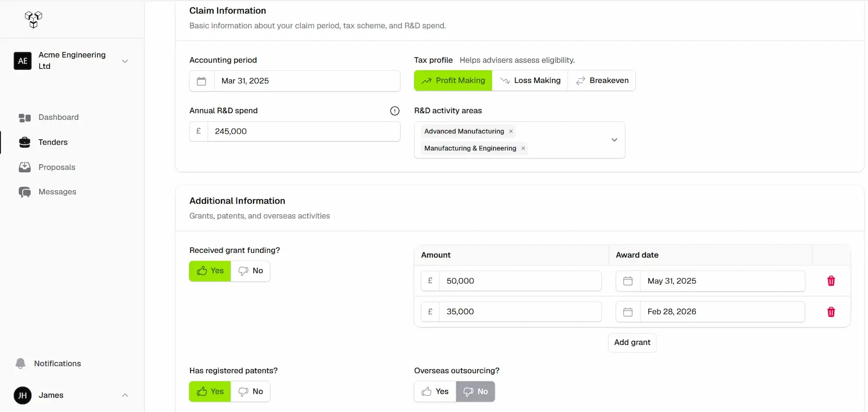Open the Feb 28, 2026 award date picker
Image resolution: width=868 pixels, height=412 pixels.
point(710,312)
